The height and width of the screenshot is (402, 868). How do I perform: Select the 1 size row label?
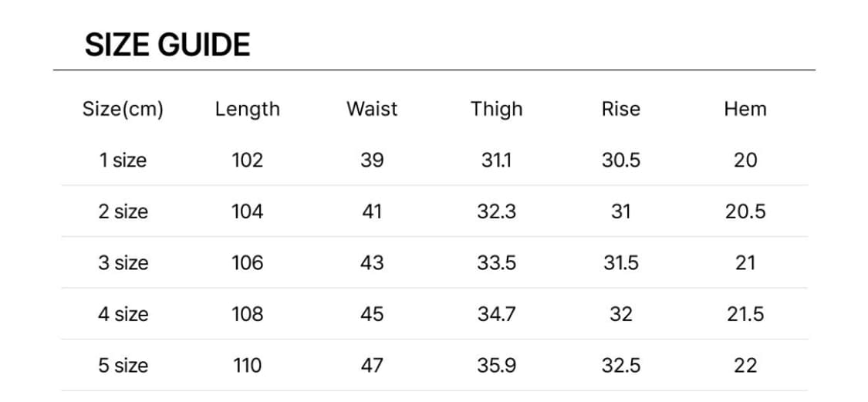point(123,160)
